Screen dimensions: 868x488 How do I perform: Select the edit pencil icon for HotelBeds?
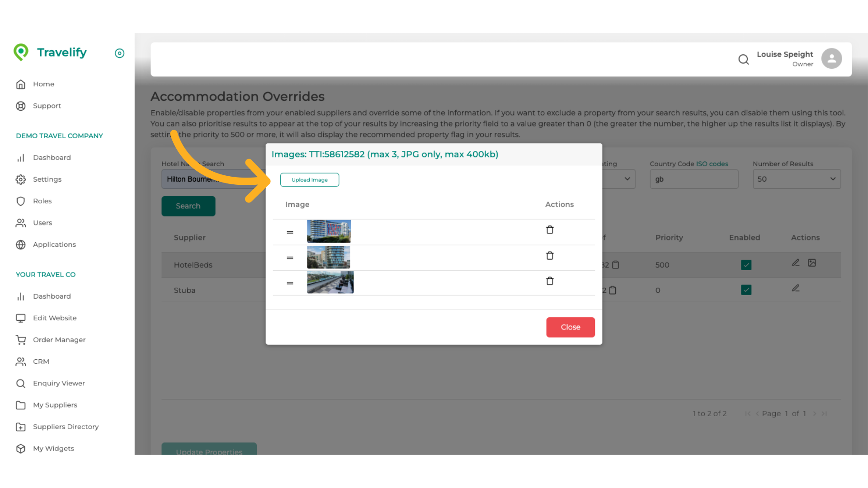coord(796,263)
